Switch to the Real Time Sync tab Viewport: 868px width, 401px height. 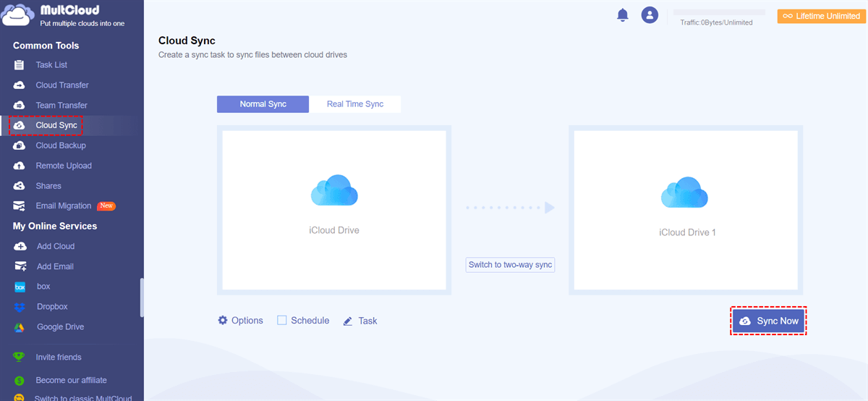tap(355, 104)
